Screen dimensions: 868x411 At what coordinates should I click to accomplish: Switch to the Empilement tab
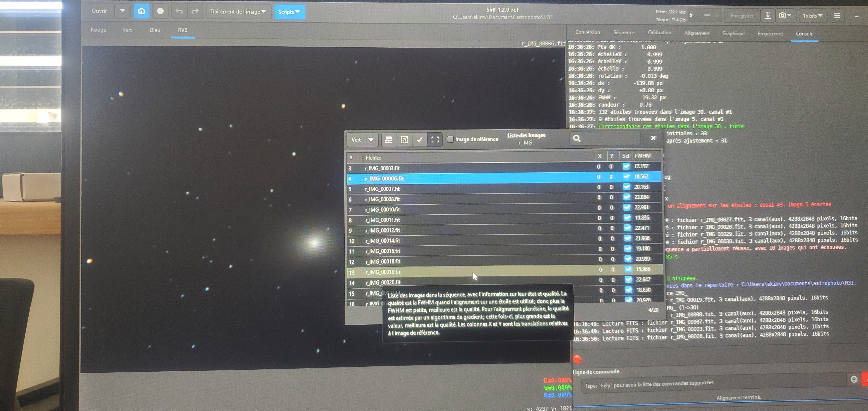tap(770, 33)
